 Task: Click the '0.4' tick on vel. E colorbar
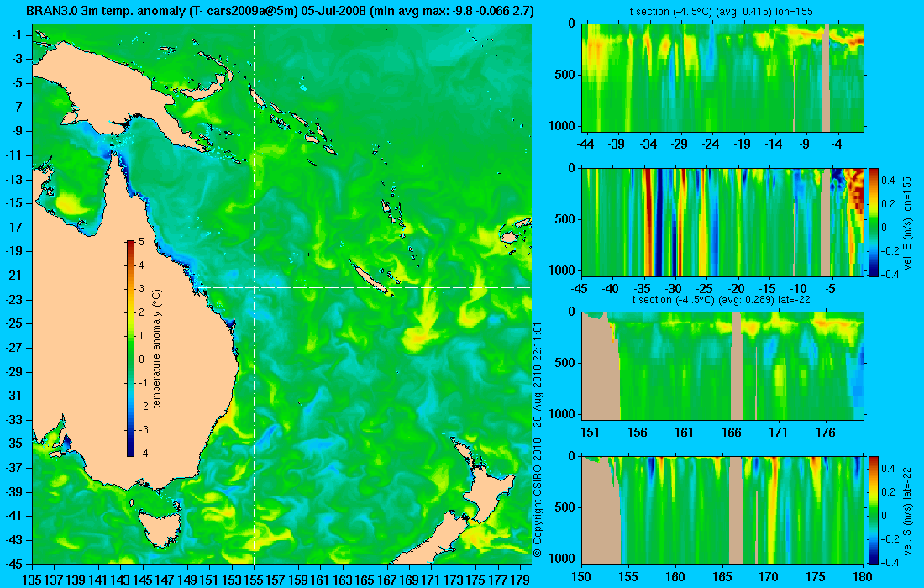(x=889, y=181)
